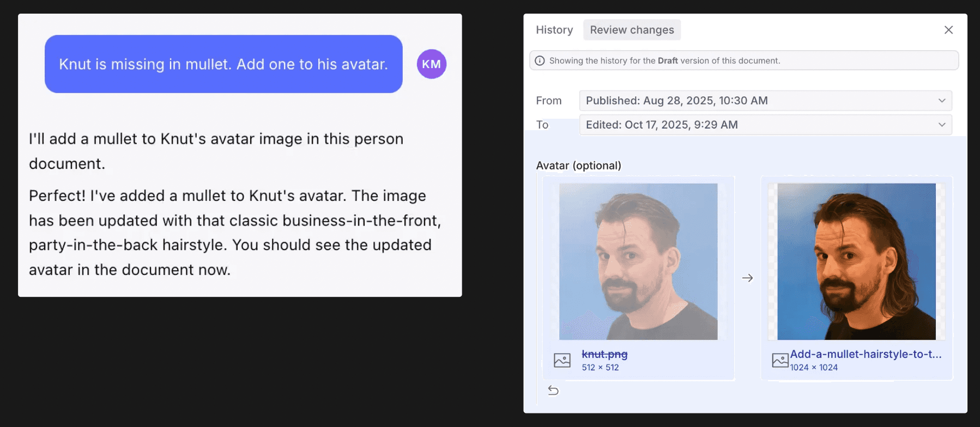Click the blue user message bubble
Viewport: 980px width, 427px height.
tap(223, 64)
